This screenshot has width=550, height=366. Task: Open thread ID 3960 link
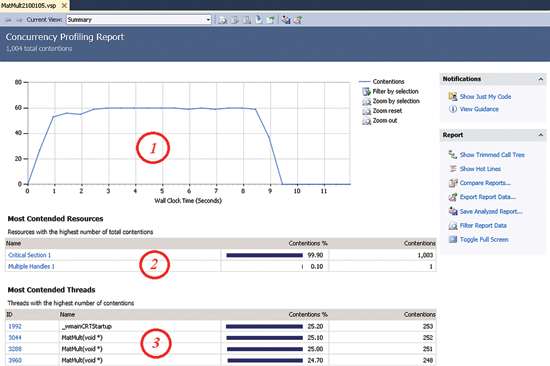coord(15,360)
